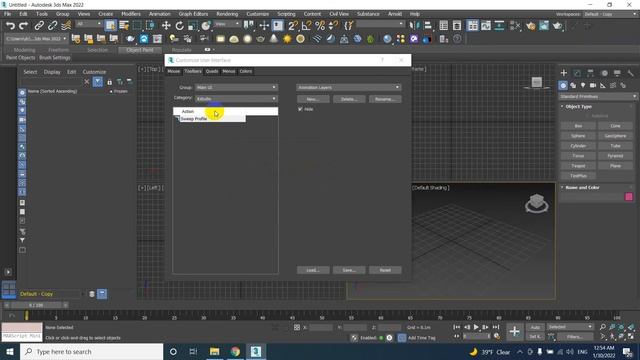Click the time slider handle
The image size is (640, 360).
point(36,305)
